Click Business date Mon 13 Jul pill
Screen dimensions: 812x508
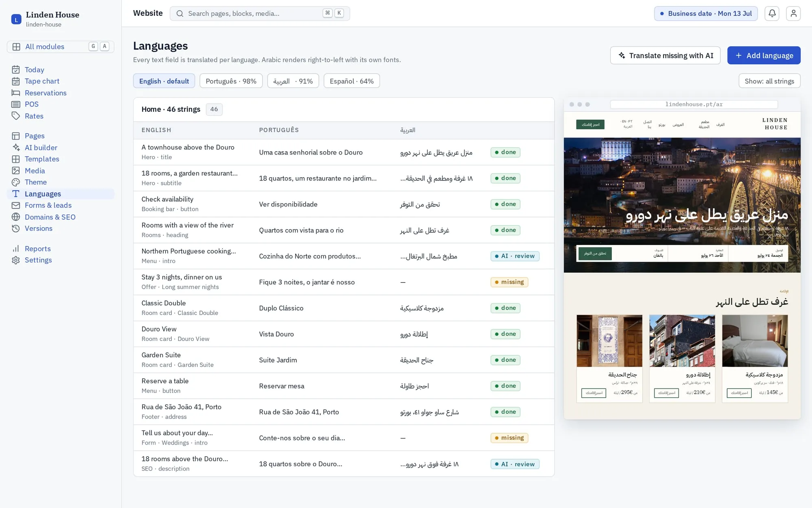pyautogui.click(x=706, y=13)
